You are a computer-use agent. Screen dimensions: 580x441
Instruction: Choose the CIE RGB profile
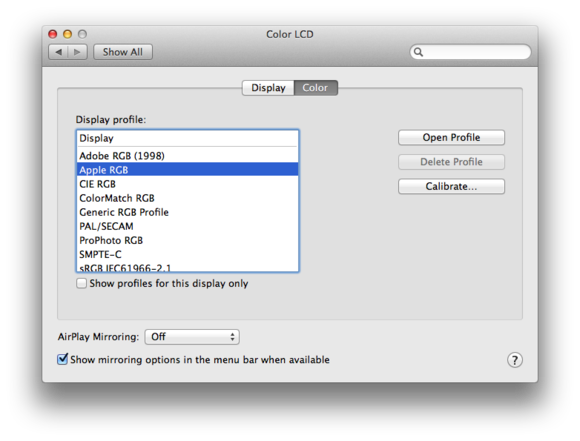coord(188,184)
